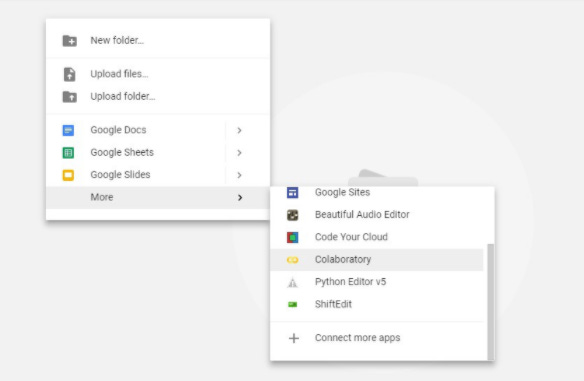Click the Beautiful Audio Editor icon
This screenshot has height=381, width=584.
(x=292, y=215)
